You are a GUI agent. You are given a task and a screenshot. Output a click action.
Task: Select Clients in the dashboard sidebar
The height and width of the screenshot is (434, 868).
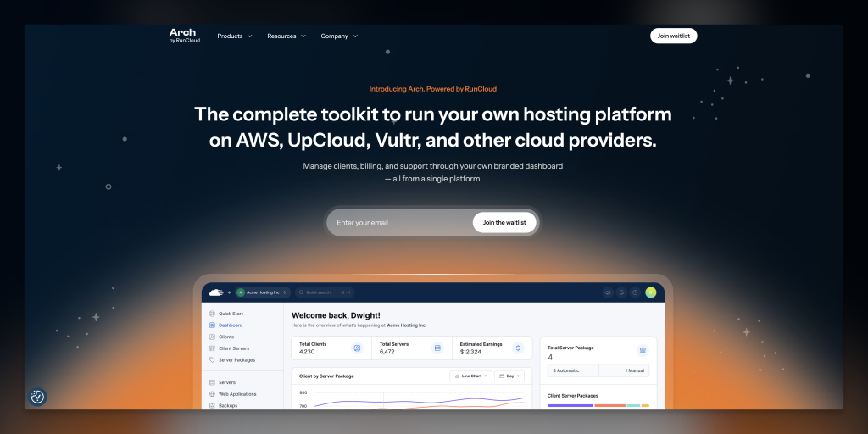(226, 337)
